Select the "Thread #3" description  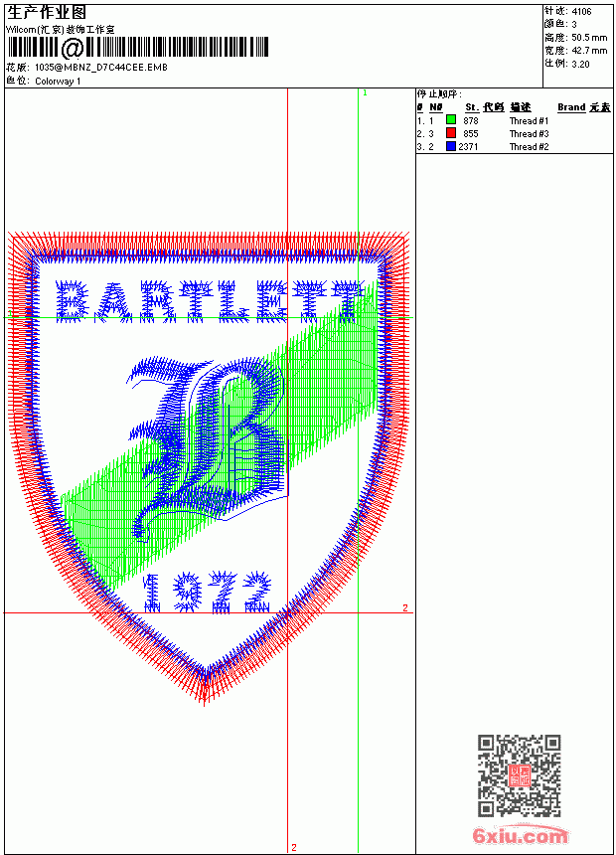pos(529,133)
